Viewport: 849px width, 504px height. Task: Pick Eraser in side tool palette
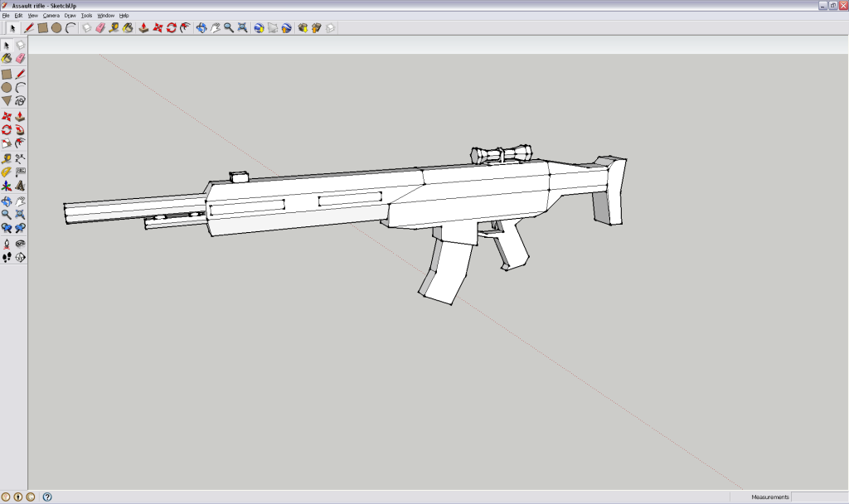coord(20,59)
